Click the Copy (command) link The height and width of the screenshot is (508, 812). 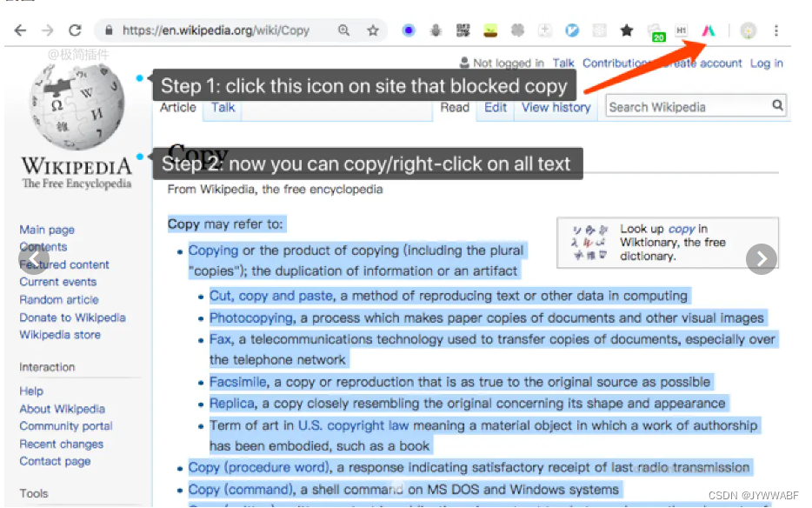click(241, 490)
